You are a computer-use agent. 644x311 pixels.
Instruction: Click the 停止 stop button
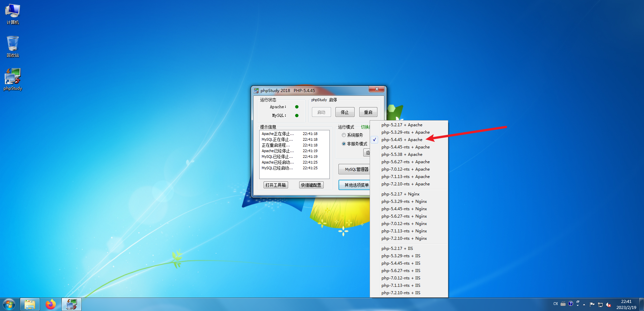[345, 112]
